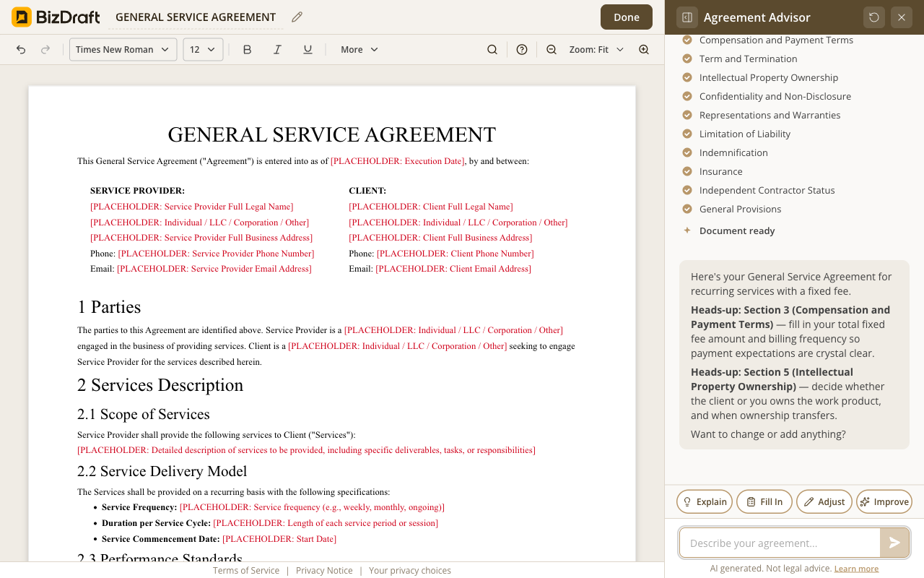This screenshot has width=924, height=578.
Task: Click the Adjust button
Action: pyautogui.click(x=824, y=501)
